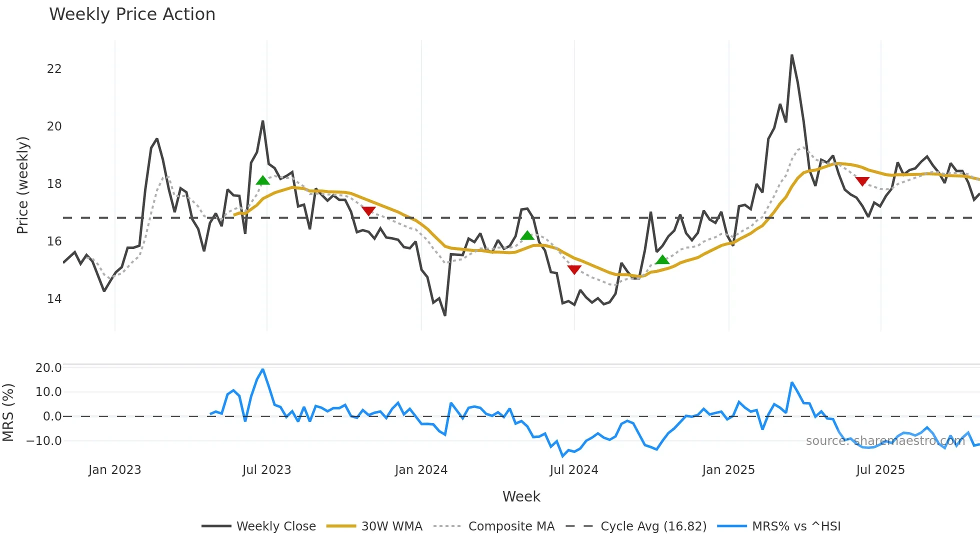Click the −10.0 MRS tick label
The height and width of the screenshot is (551, 980).
[44, 441]
